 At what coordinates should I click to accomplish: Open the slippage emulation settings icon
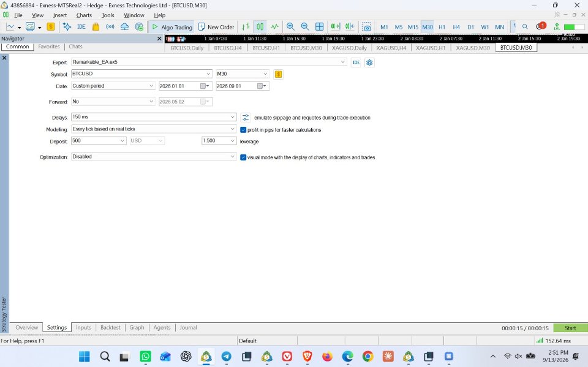[x=245, y=118]
